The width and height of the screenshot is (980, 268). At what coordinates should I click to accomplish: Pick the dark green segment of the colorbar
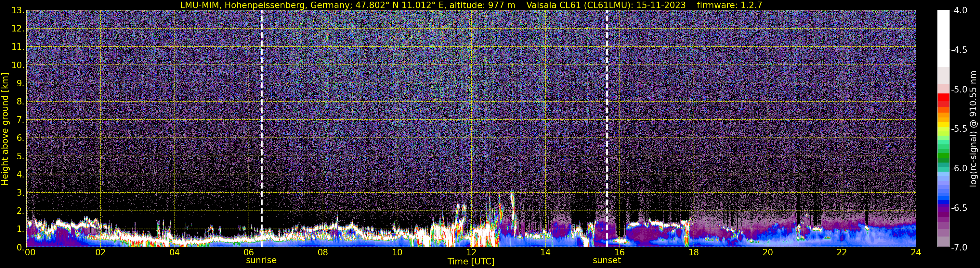click(x=943, y=160)
